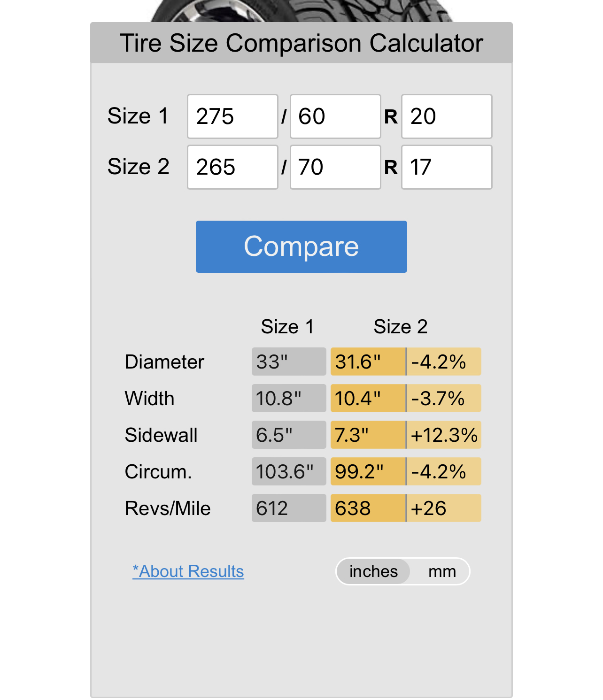The height and width of the screenshot is (700, 603).
Task: Edit Size 1 aspect ratio field showing 60
Action: pos(335,116)
